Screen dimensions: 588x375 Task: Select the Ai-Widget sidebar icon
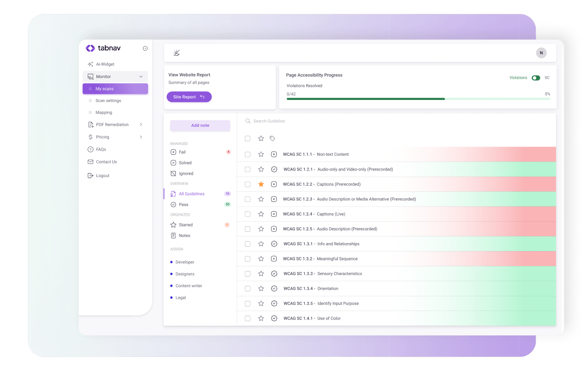pos(91,64)
